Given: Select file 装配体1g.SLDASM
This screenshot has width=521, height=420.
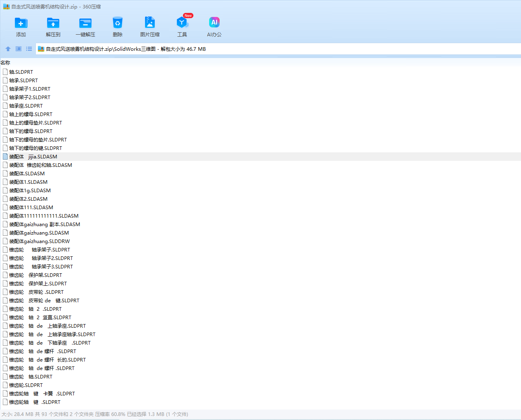Looking at the screenshot, I should [30, 190].
